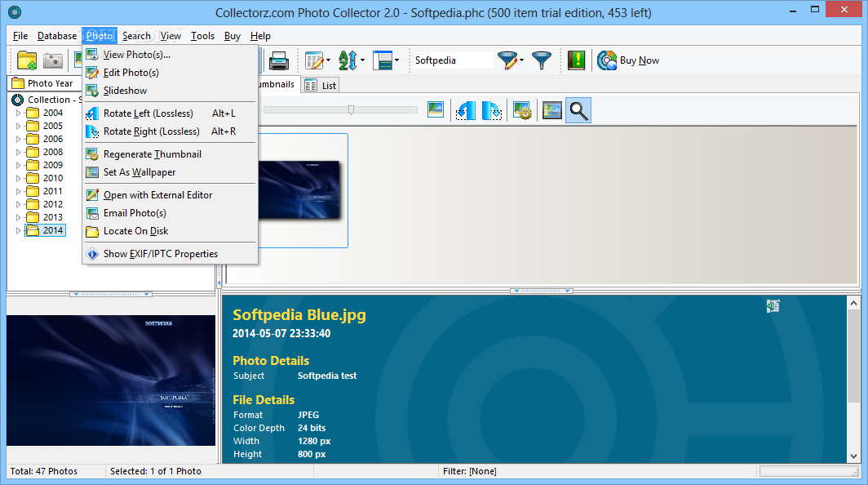This screenshot has height=485, width=868.
Task: Expand the 2014 tree node arrow
Action: click(18, 230)
